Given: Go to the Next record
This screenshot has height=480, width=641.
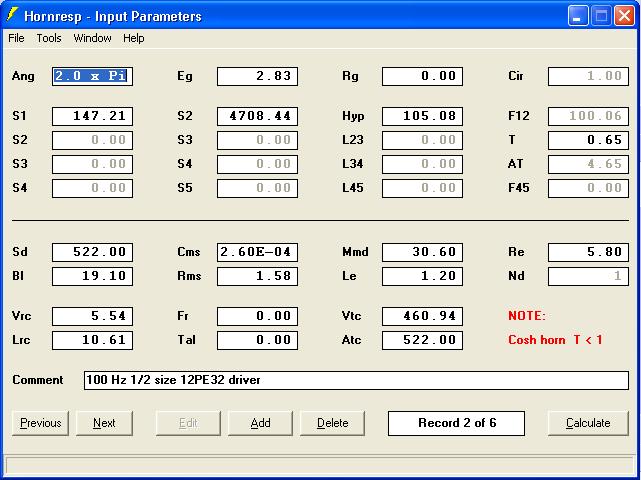Looking at the screenshot, I should 104,423.
